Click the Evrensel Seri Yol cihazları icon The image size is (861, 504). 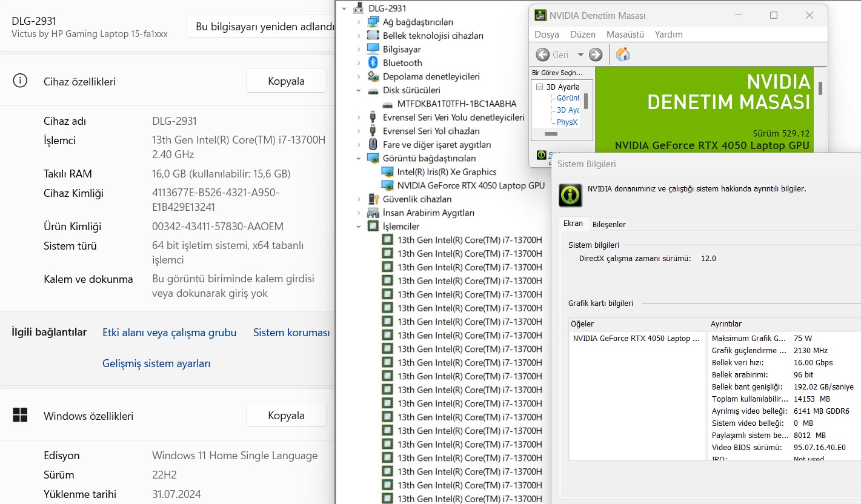click(373, 131)
